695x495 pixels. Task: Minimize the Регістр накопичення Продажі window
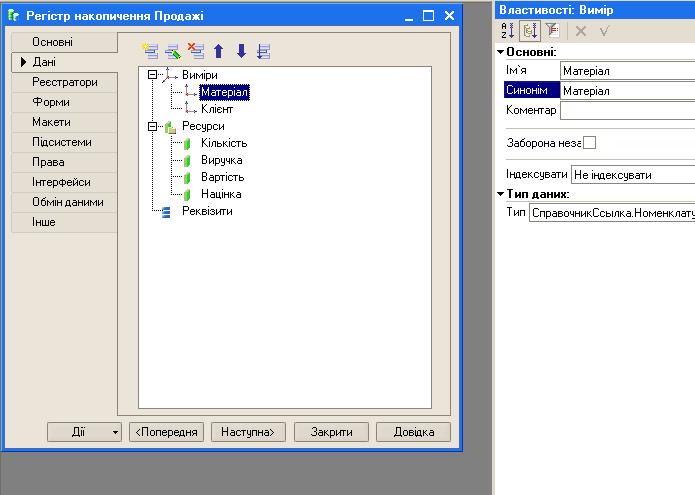point(409,16)
